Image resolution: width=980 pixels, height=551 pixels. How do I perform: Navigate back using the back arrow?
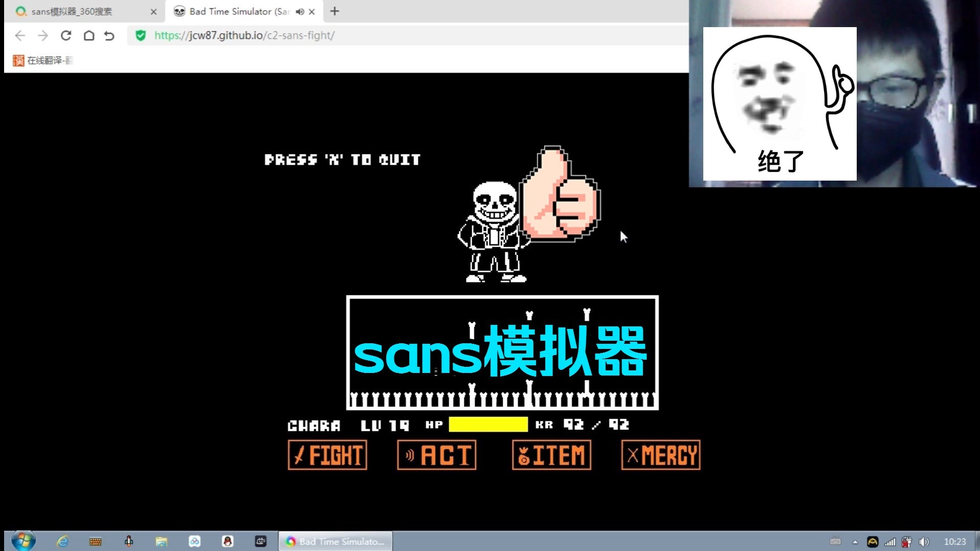pos(19,36)
